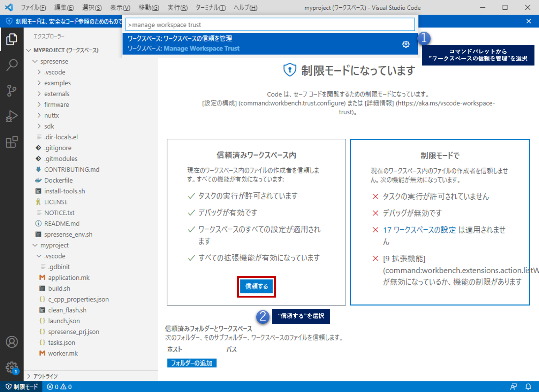This screenshot has width=539, height=392.
Task: Open the Explorer view in activity bar
Action: pyautogui.click(x=12, y=39)
